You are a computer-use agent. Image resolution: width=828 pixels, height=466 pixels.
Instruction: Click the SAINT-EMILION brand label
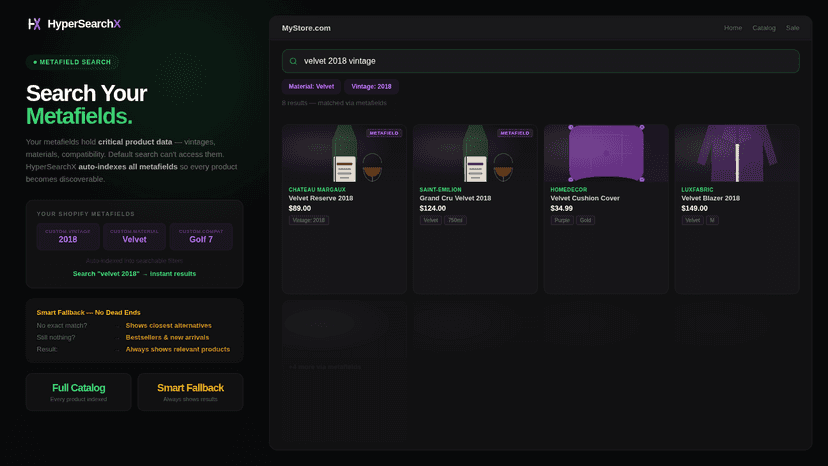(x=440, y=190)
